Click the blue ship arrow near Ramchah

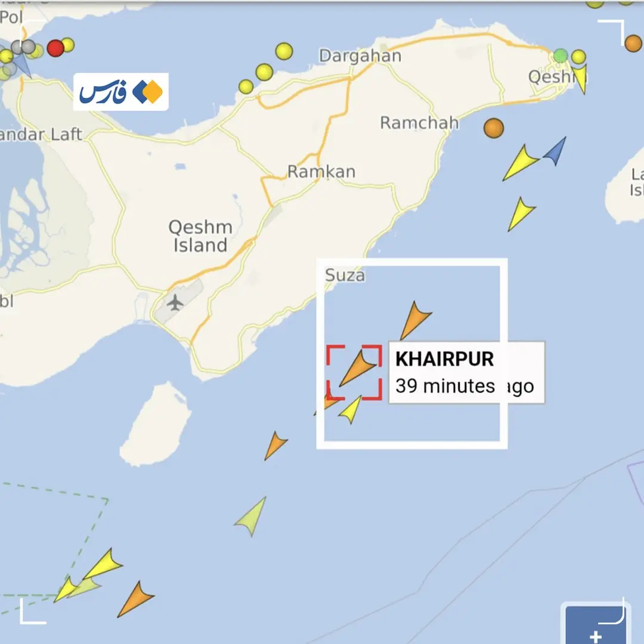pos(555,151)
